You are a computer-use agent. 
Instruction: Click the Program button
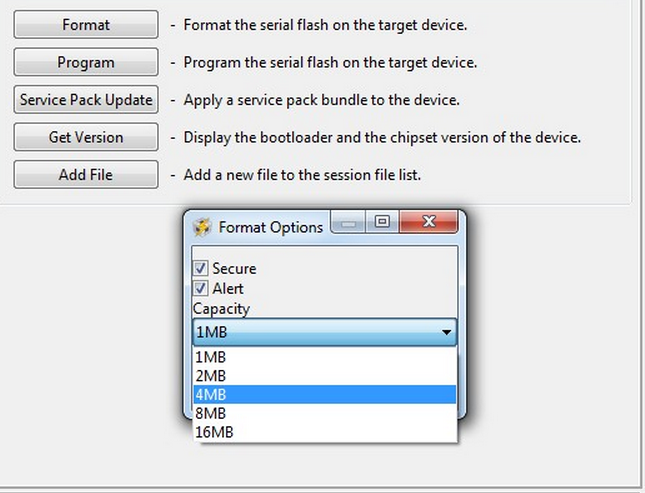(x=86, y=62)
